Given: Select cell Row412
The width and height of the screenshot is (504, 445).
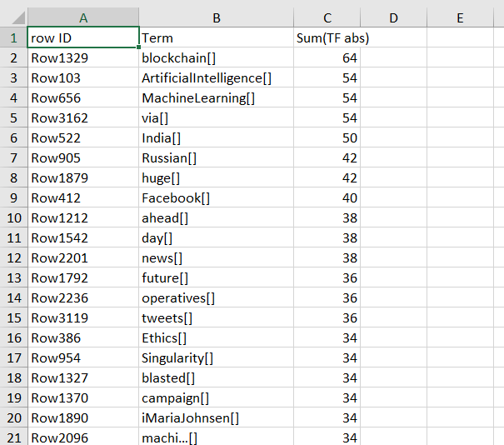Looking at the screenshot, I should [83, 198].
